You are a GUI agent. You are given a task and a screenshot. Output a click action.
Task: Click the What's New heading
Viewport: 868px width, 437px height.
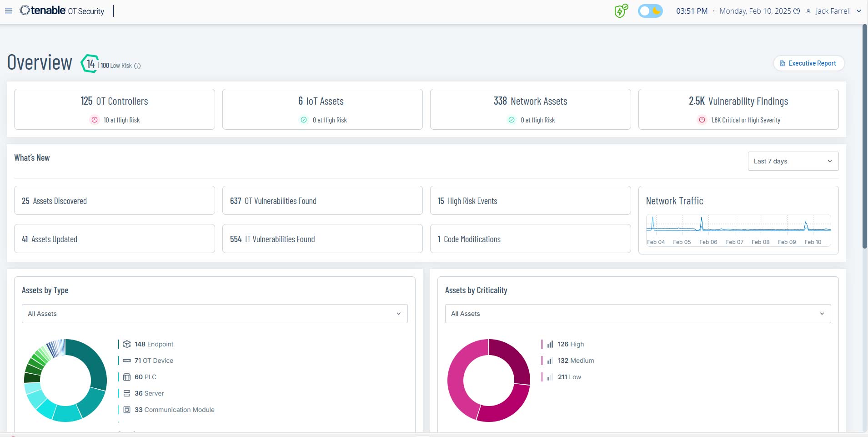(x=32, y=158)
